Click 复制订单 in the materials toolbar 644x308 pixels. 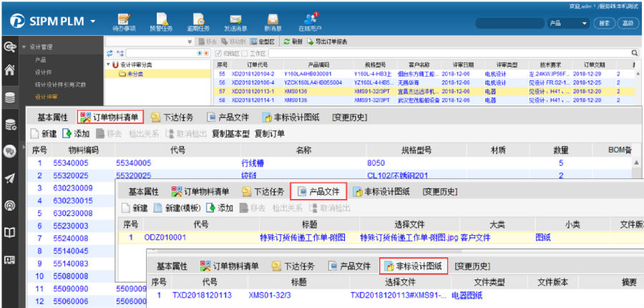(270, 133)
